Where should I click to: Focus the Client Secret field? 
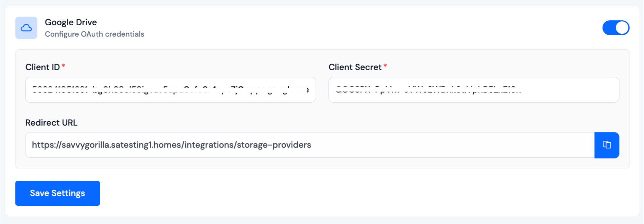click(474, 90)
